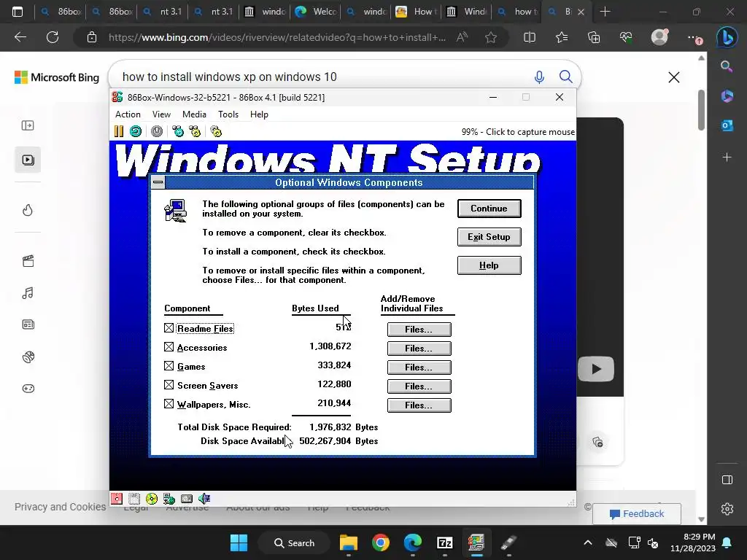Open the music note sidebar icon
The height and width of the screenshot is (560, 747).
tap(28, 293)
